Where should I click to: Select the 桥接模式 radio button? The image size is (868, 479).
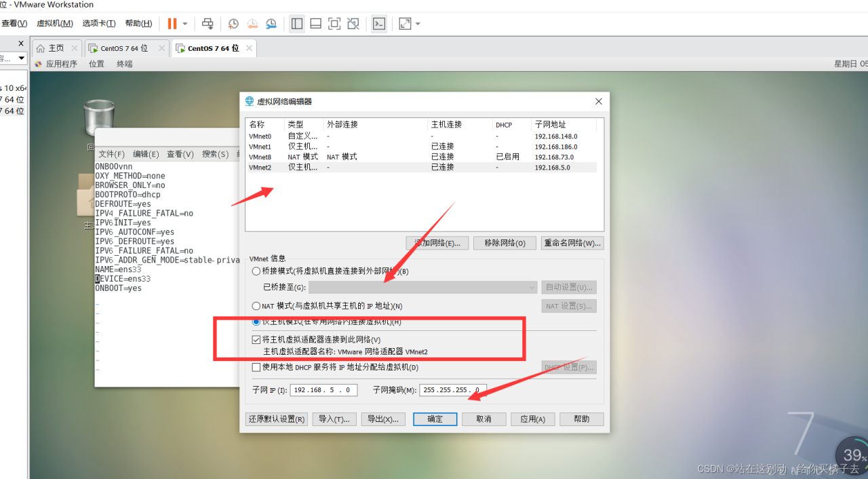[x=256, y=271]
